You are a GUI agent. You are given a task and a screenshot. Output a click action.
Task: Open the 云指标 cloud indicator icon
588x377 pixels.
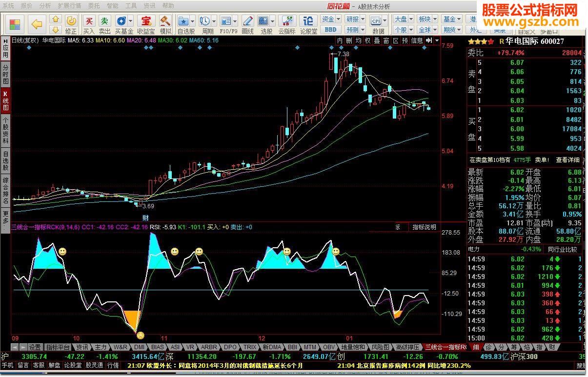coord(287,24)
